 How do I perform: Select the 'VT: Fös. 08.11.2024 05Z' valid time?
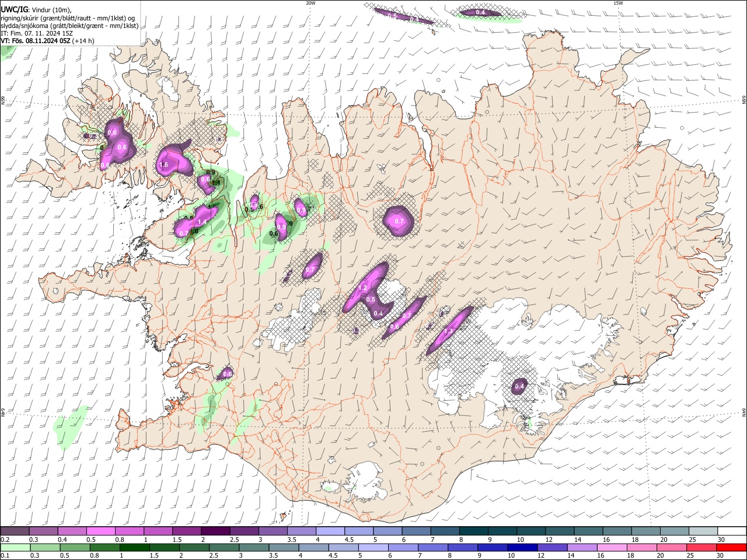(x=36, y=41)
